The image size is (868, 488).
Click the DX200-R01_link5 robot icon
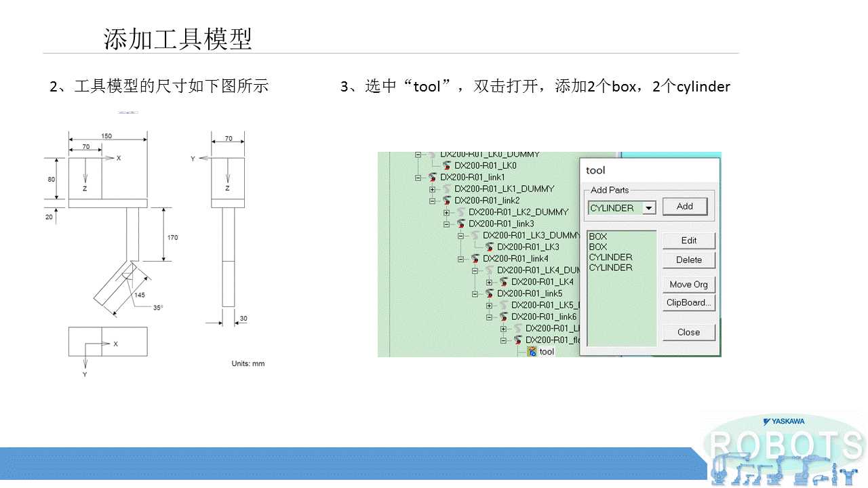click(x=490, y=293)
